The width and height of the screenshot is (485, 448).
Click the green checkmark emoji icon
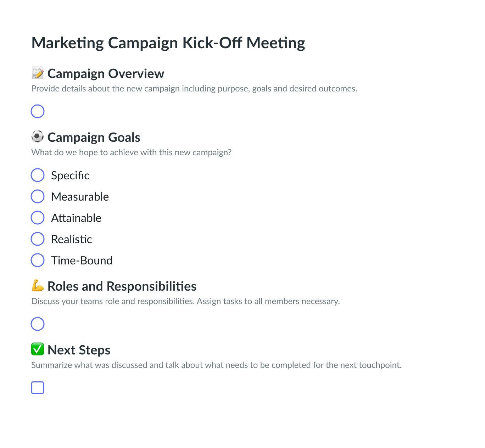tap(38, 349)
